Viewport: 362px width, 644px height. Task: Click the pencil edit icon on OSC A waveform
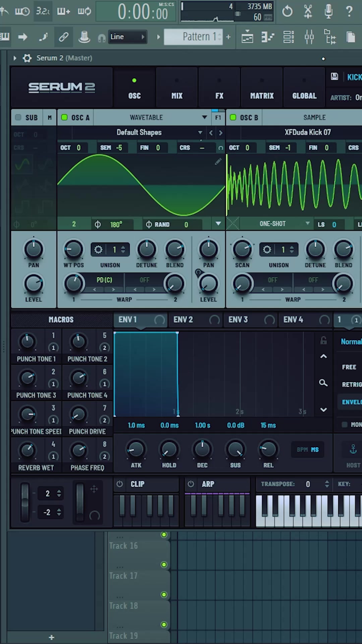coord(218,162)
